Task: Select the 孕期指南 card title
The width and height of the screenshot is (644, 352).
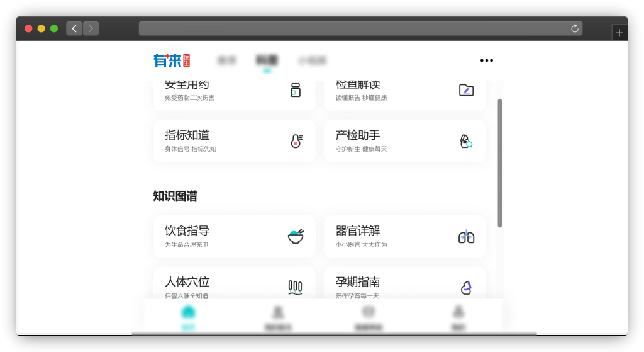Action: tap(358, 281)
